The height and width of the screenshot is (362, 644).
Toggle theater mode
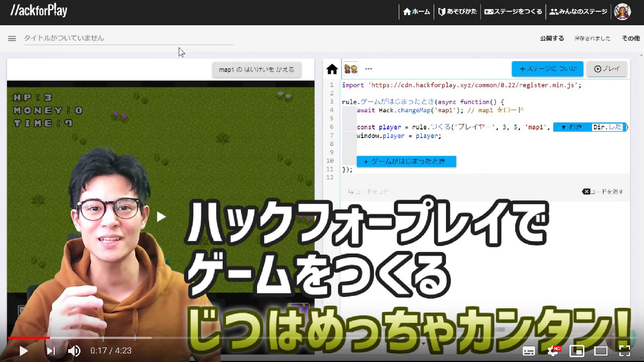click(x=601, y=351)
